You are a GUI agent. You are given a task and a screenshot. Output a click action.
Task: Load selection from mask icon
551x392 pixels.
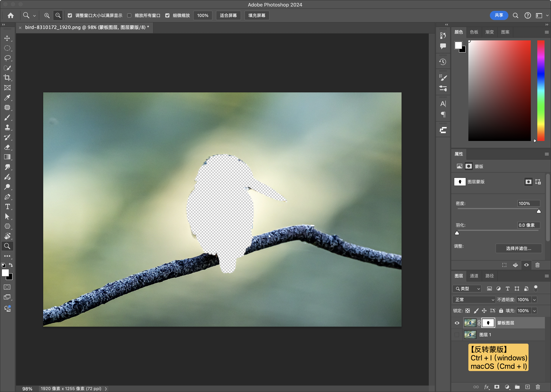(504, 265)
